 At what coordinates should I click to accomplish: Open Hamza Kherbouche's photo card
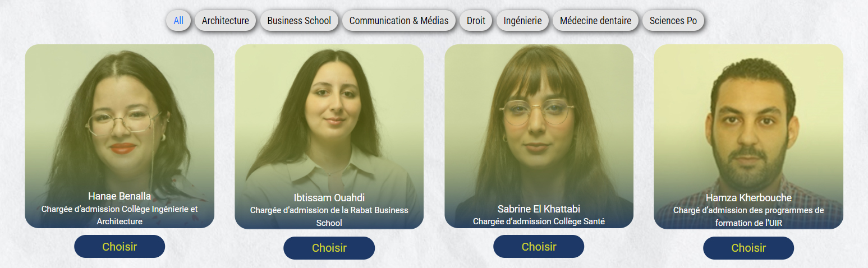coord(748,137)
